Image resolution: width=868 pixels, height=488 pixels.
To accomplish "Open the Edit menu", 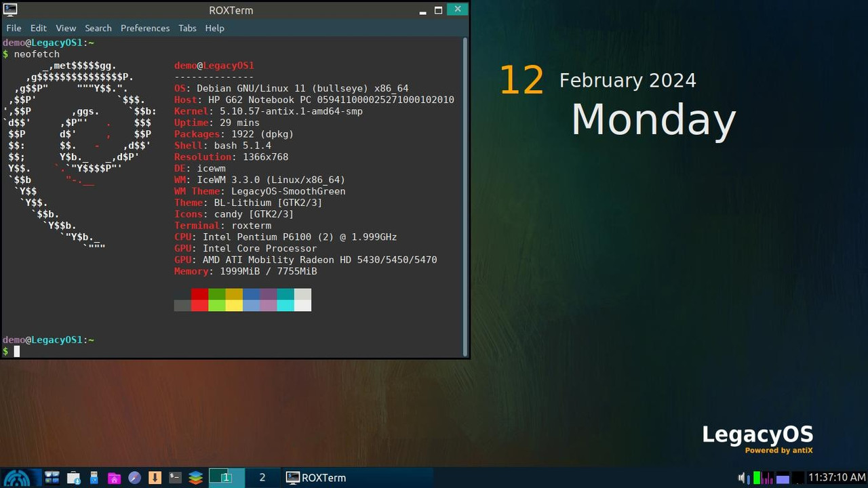I will click(x=38, y=28).
